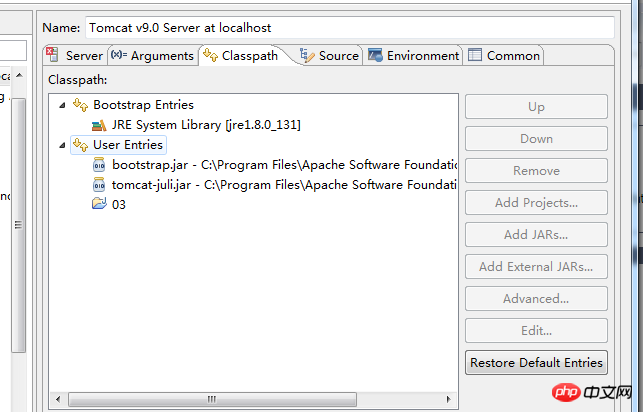Select the User Entries row
Screen dimensions: 643x412
click(x=119, y=145)
